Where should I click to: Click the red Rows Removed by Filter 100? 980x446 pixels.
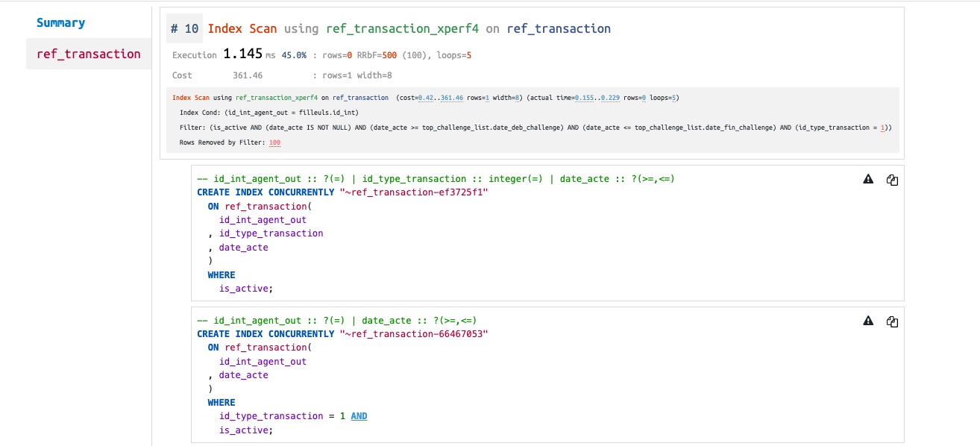pyautogui.click(x=274, y=142)
